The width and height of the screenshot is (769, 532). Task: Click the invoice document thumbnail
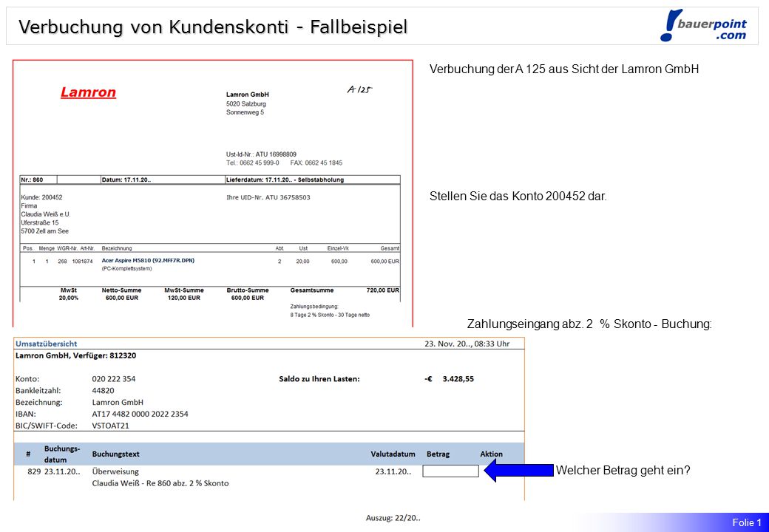tap(213, 193)
